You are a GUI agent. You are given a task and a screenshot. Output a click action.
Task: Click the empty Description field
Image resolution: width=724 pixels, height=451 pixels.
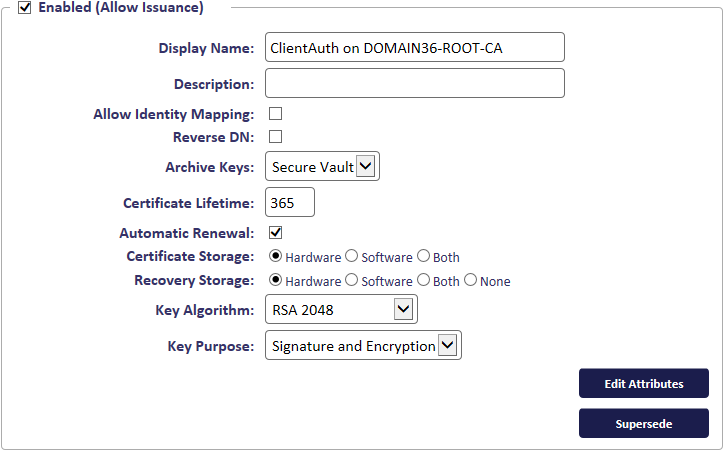point(415,83)
